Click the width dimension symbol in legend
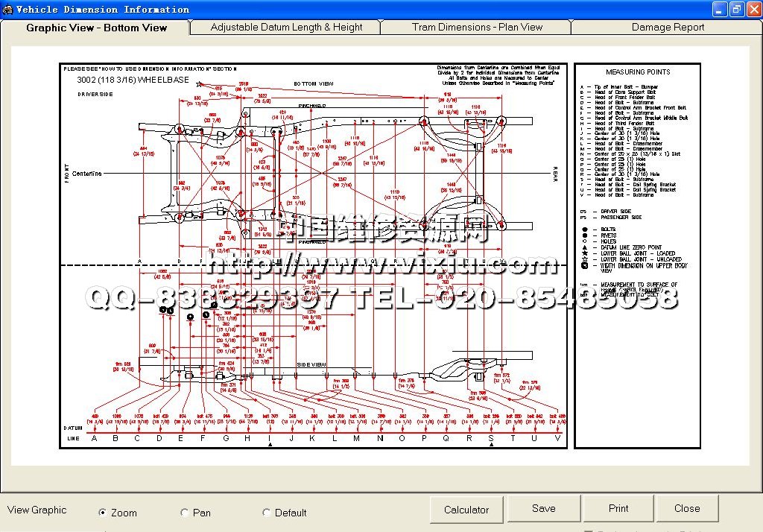Viewport: 763px width, 532px height. tap(584, 265)
